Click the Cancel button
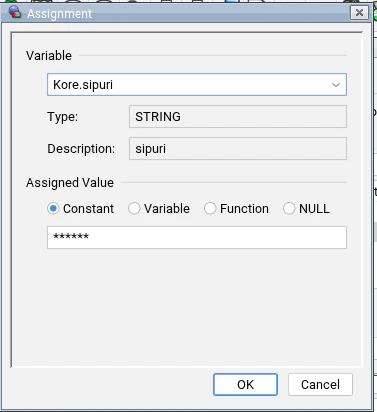Viewport: 377px width, 412px height. pyautogui.click(x=320, y=385)
